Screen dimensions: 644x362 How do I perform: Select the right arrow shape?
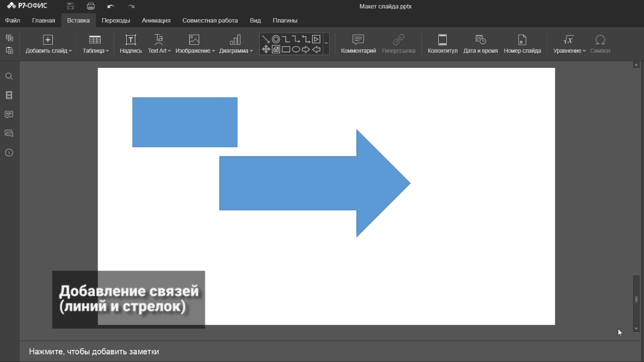point(306,49)
